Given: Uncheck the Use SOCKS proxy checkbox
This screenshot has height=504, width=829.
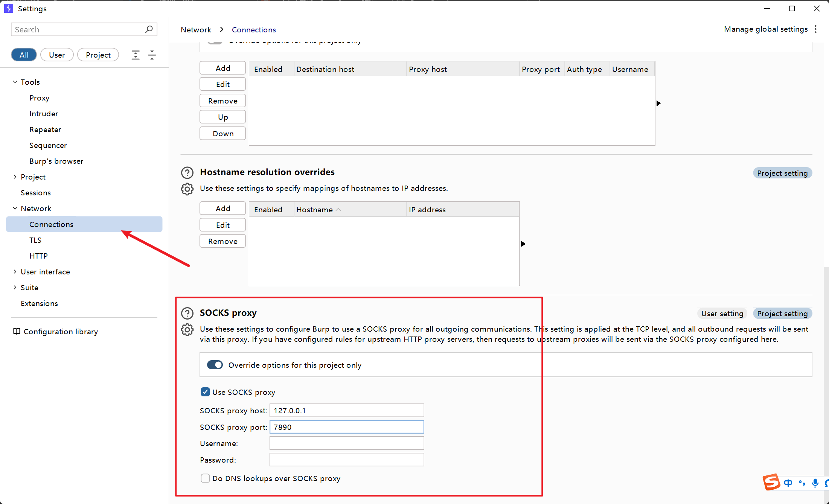Looking at the screenshot, I should point(205,392).
